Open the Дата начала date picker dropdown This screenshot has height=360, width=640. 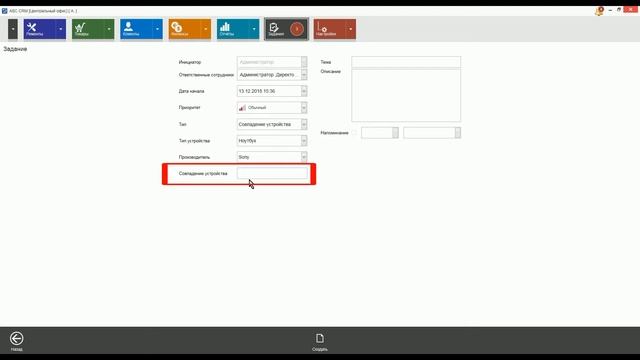pos(304,91)
